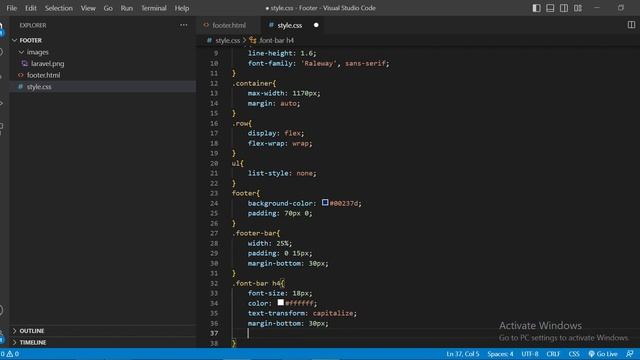Open the Run menu
This screenshot has width=640, height=360.
pos(127,8)
